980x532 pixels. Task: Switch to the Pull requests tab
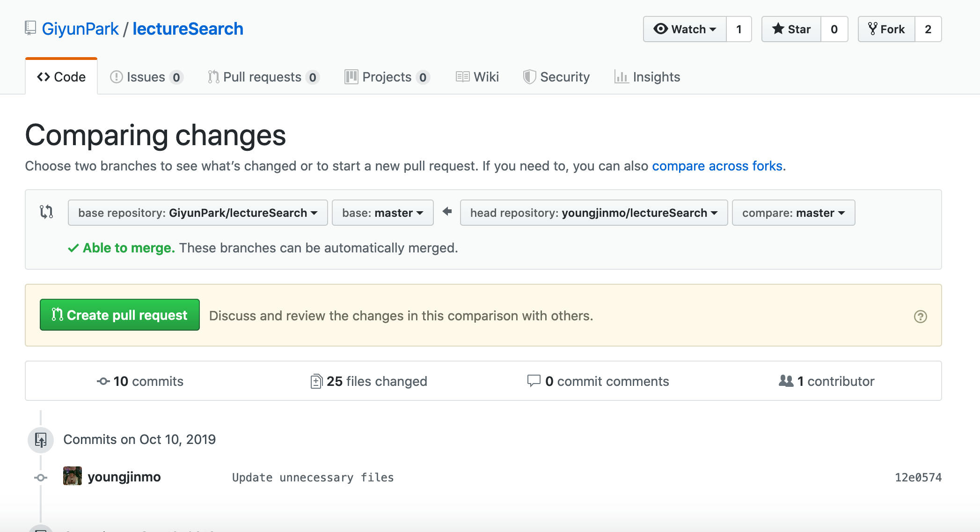click(x=263, y=77)
